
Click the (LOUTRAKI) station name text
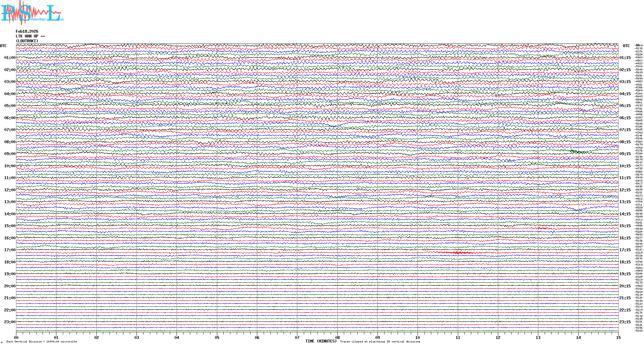coord(27,41)
